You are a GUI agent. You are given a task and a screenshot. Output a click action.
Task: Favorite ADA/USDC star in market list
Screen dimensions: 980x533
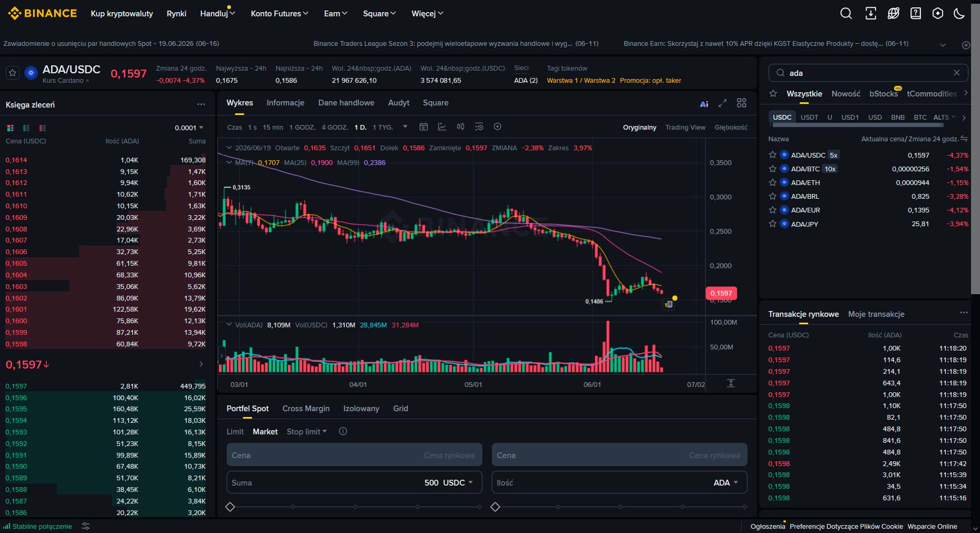[773, 154]
